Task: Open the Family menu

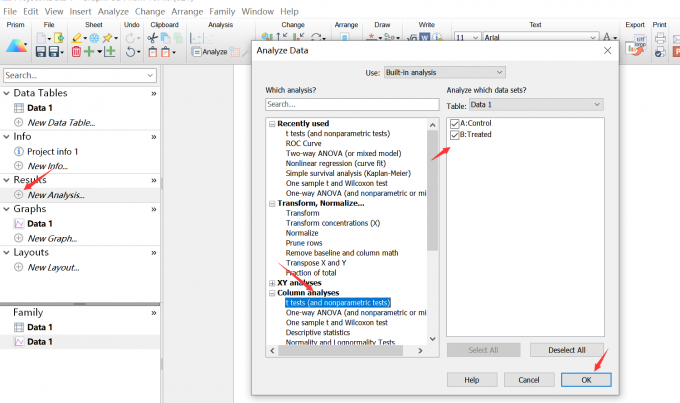Action: [222, 11]
